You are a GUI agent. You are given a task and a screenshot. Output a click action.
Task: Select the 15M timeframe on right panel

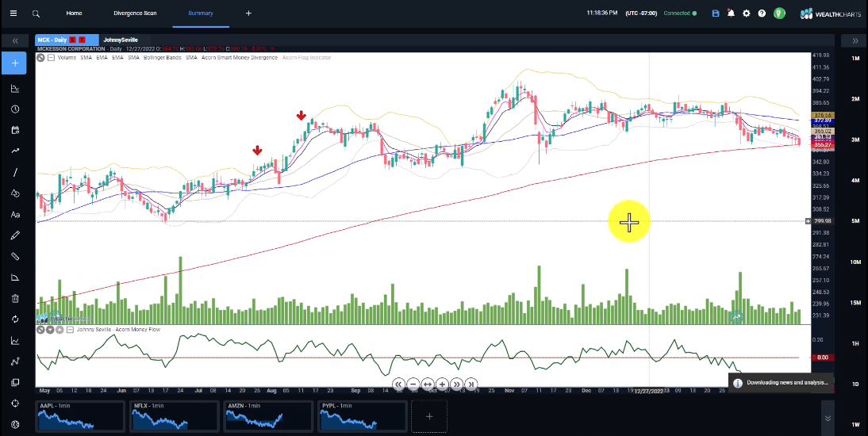pos(855,303)
